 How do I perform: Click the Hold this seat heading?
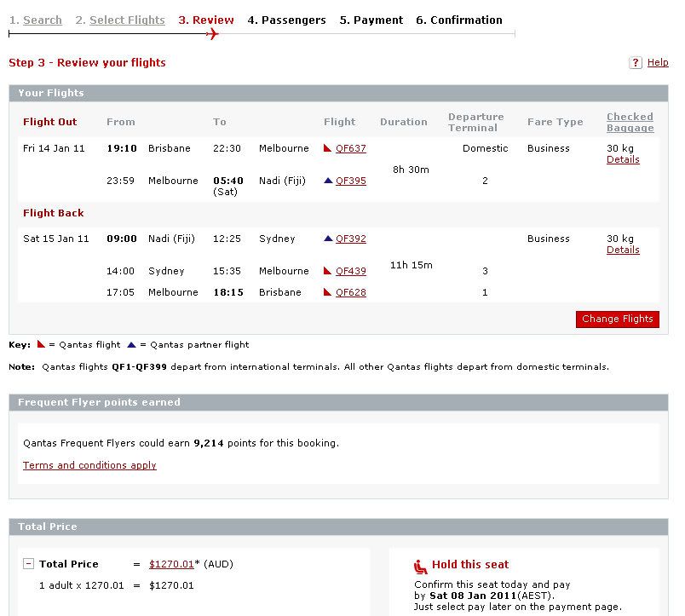point(470,564)
